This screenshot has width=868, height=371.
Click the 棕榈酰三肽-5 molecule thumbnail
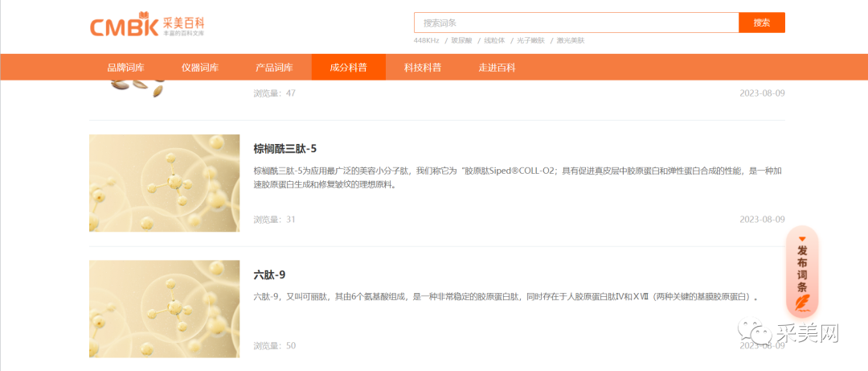pyautogui.click(x=164, y=183)
